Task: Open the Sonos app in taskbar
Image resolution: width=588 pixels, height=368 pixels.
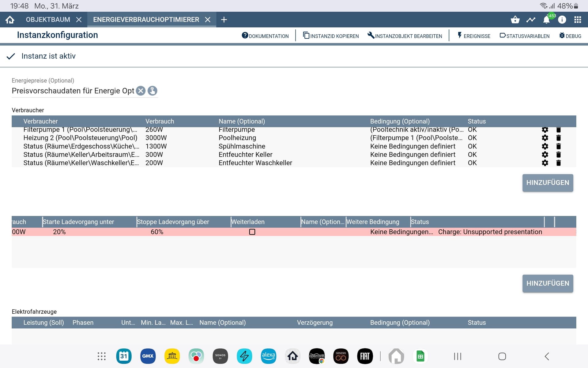Action: pyautogui.click(x=220, y=356)
